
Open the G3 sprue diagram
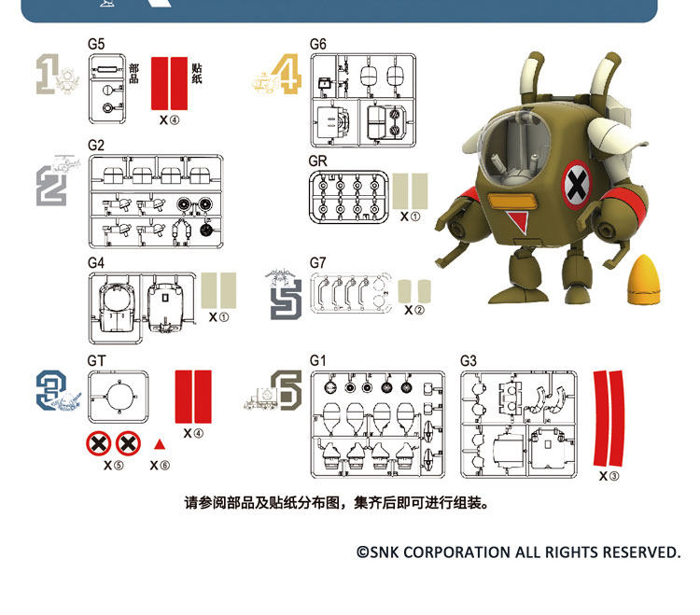coord(519,425)
